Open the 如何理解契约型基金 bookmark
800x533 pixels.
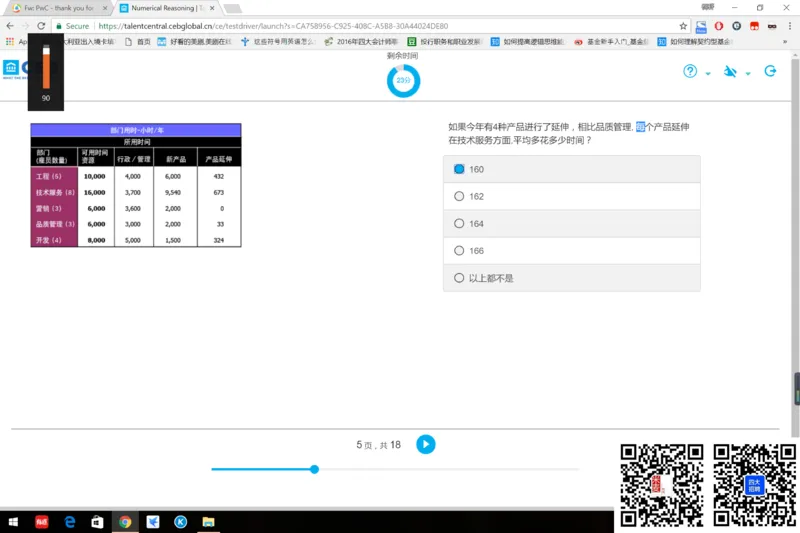pyautogui.click(x=695, y=41)
